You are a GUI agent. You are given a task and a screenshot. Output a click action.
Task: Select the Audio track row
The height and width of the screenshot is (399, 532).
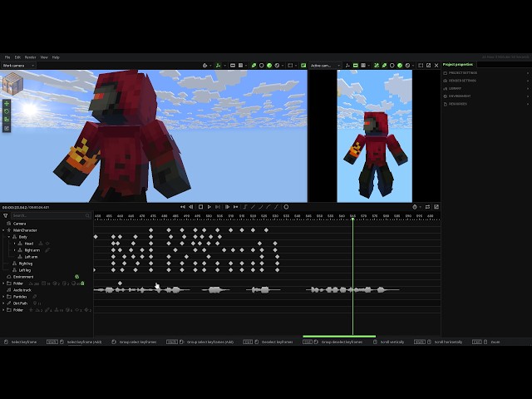pyautogui.click(x=47, y=290)
